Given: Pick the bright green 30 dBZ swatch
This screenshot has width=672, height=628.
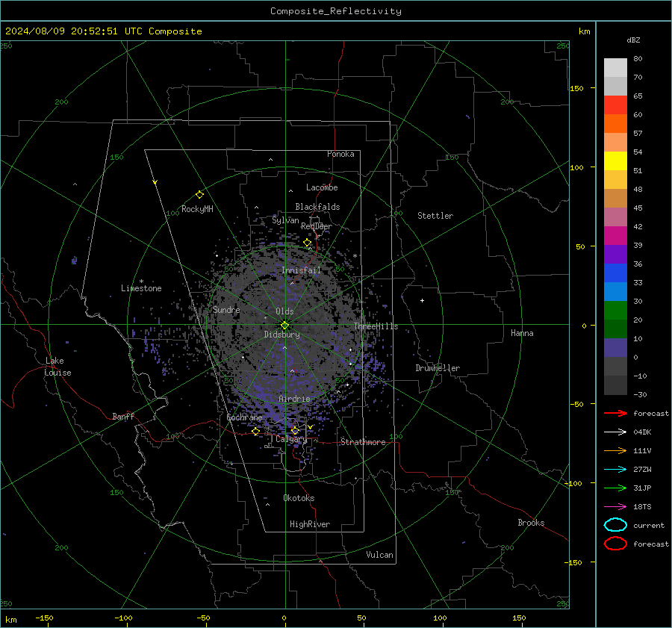Looking at the screenshot, I should coord(615,310).
